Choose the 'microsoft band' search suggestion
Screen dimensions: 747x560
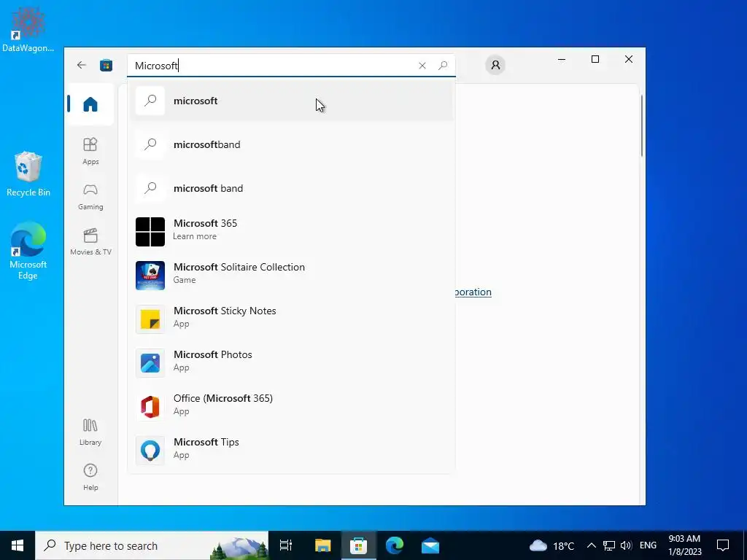292,189
